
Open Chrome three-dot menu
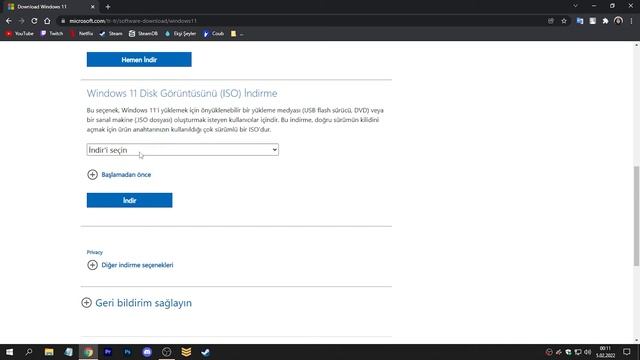[631, 21]
